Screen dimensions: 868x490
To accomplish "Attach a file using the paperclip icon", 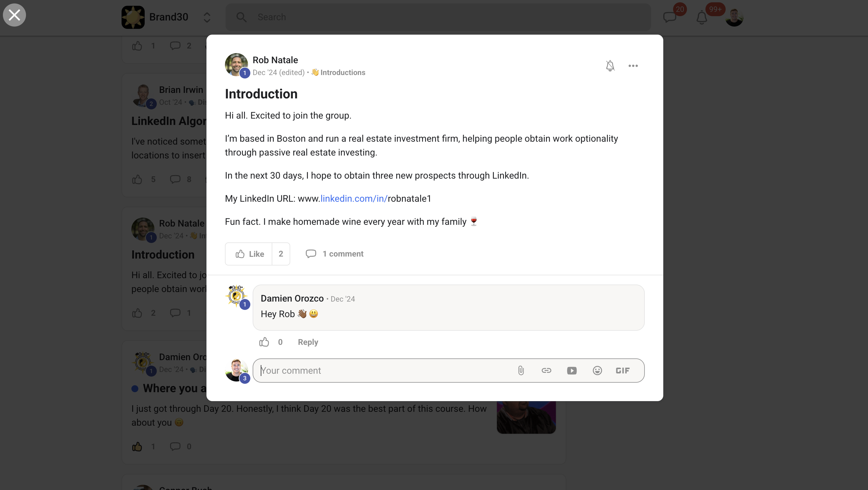I will 521,370.
